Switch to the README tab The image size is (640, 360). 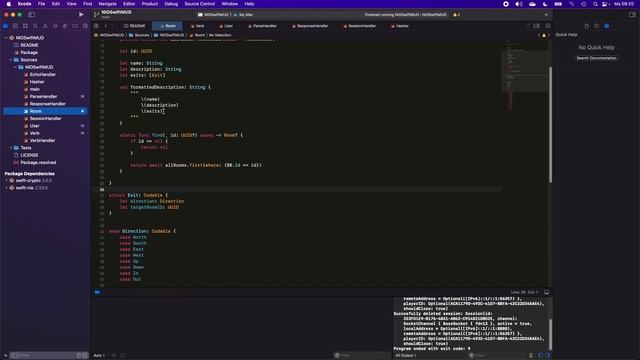[135, 26]
